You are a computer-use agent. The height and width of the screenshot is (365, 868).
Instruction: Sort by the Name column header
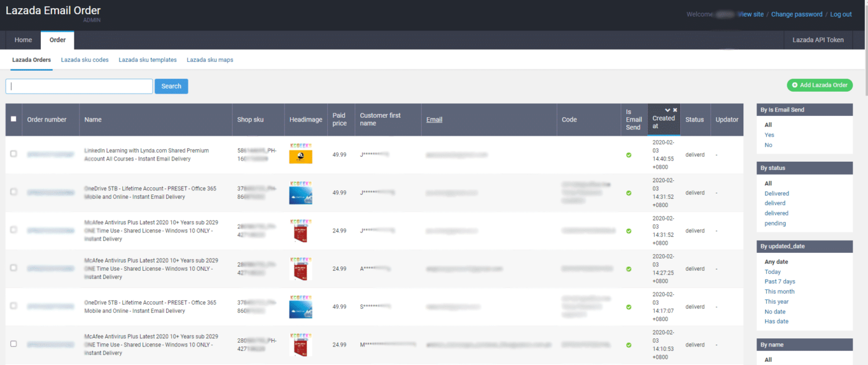pos(93,120)
